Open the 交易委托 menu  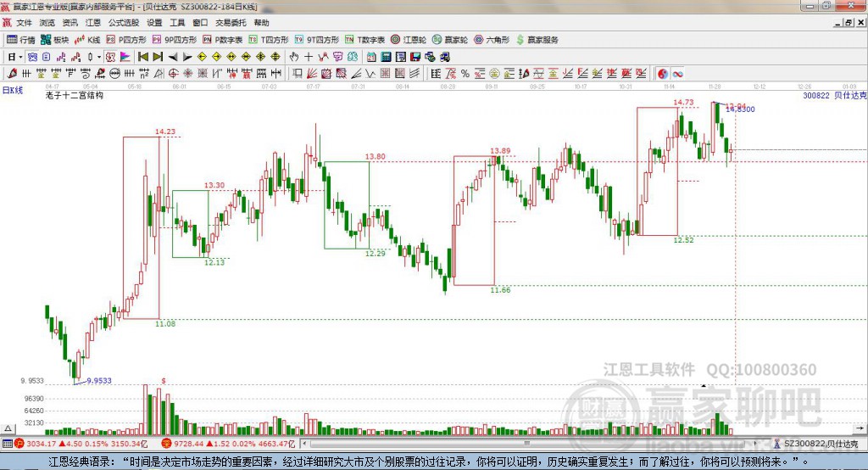(x=231, y=23)
